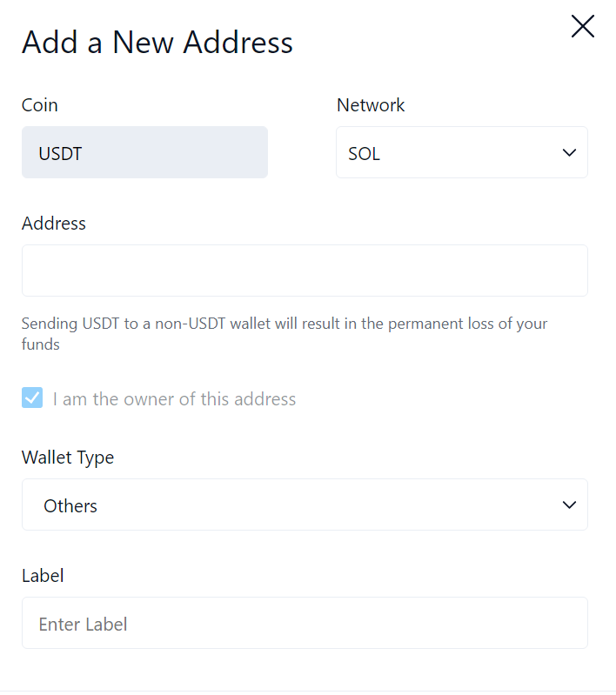
Task: Click the USDT Coin field
Action: point(144,153)
